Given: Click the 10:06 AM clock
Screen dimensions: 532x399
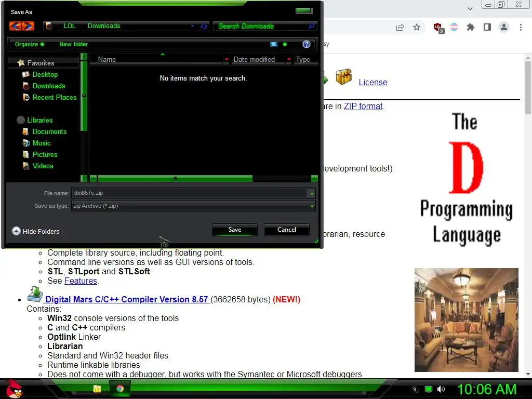Looking at the screenshot, I should click(487, 389).
